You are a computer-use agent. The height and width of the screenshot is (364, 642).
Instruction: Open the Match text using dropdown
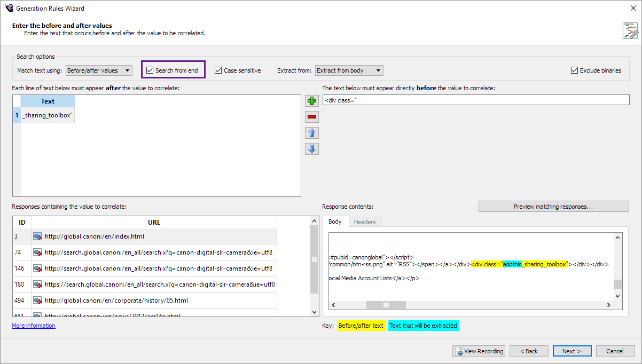click(x=99, y=70)
